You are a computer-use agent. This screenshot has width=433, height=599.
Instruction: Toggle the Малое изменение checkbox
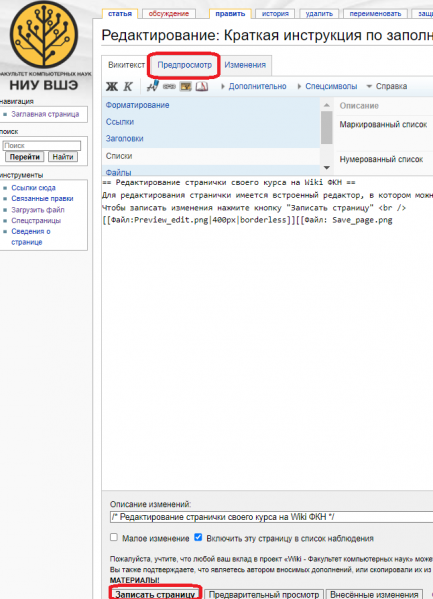(x=114, y=537)
